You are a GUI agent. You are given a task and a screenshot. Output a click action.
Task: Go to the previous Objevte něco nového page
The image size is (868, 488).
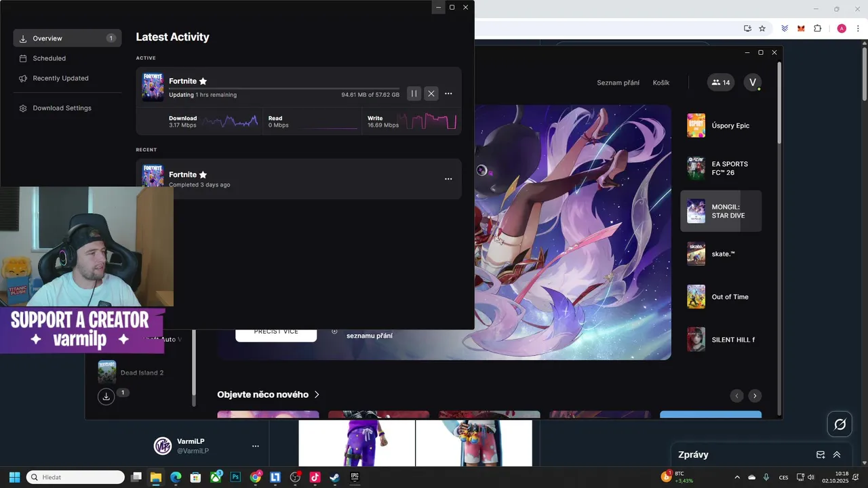click(736, 396)
